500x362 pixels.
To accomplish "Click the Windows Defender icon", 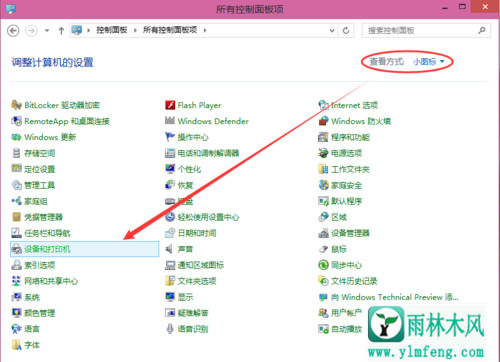I will pyautogui.click(x=170, y=121).
